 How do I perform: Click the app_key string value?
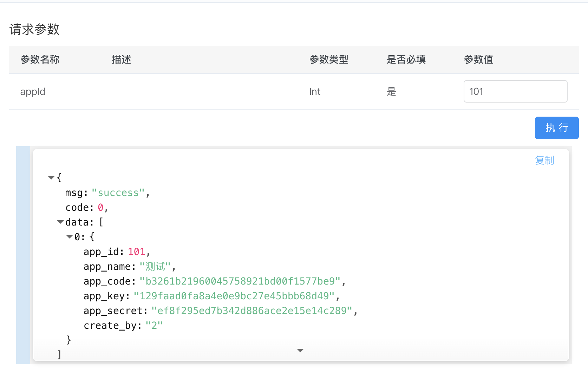click(234, 296)
